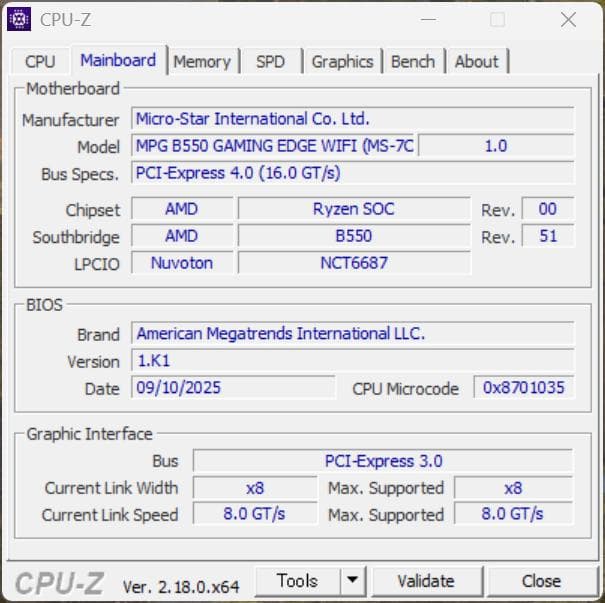Click the Chipset Rev. value 00

548,209
